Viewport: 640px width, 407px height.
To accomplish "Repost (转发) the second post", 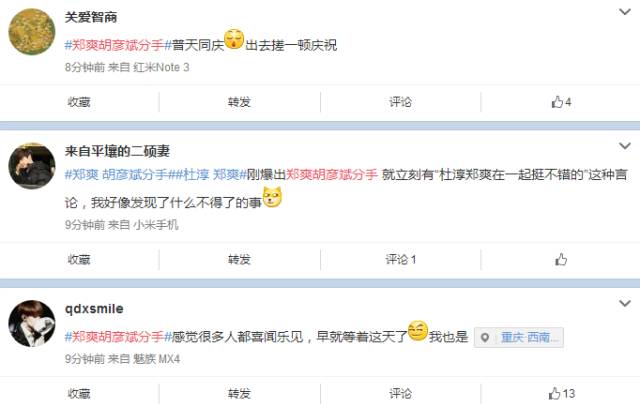I will coord(239,260).
